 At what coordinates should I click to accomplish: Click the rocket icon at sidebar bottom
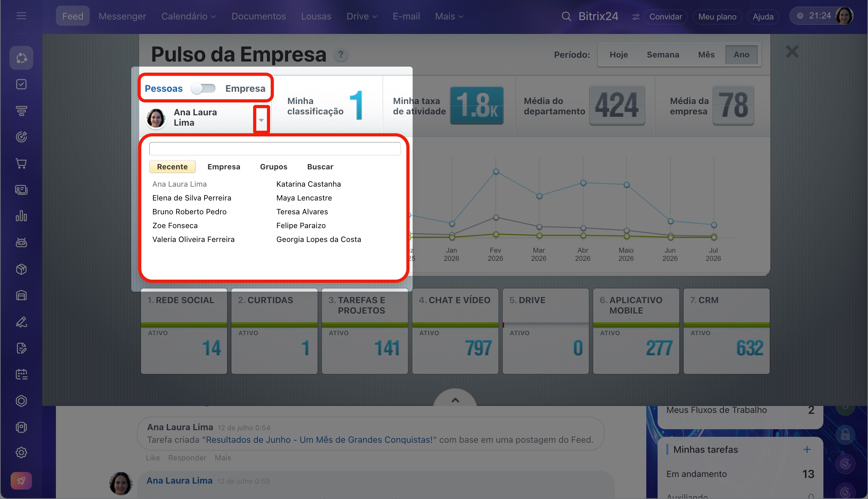click(x=21, y=481)
